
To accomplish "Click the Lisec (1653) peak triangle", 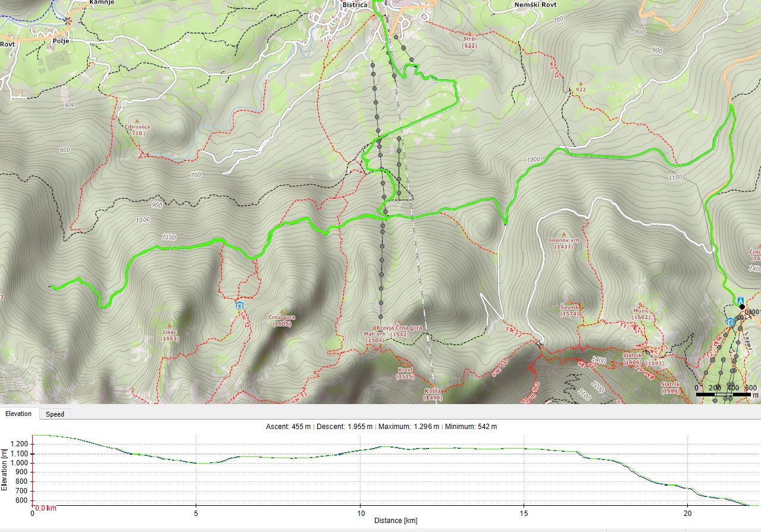I will point(170,326).
